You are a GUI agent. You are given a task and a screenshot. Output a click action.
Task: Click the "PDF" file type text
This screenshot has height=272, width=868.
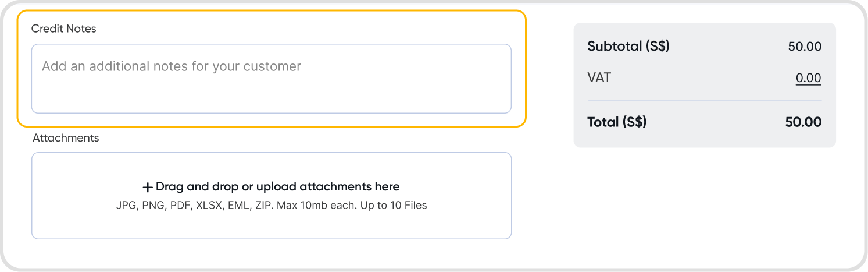click(x=181, y=206)
